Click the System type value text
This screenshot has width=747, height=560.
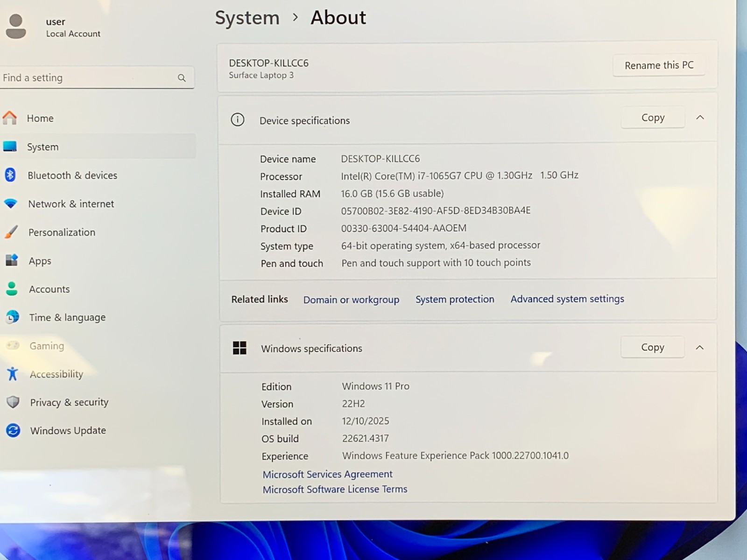[x=441, y=245]
